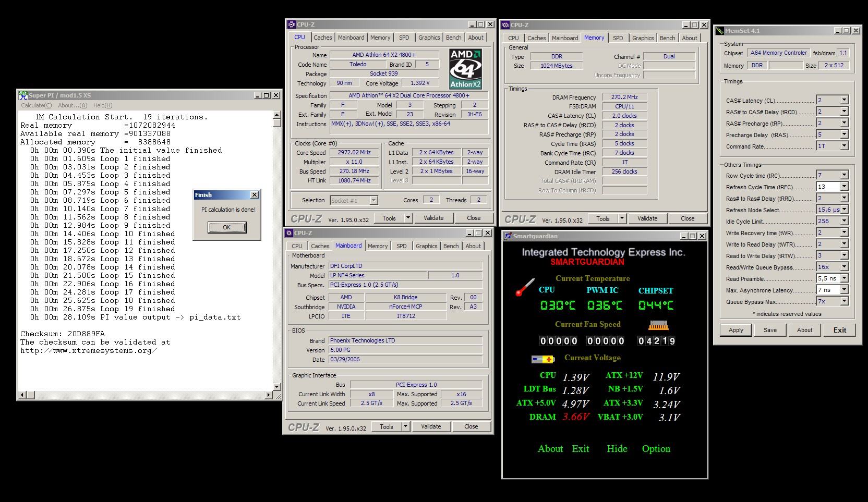The image size is (868, 502).
Task: Open Queue Bypass Max dropdown in MemSet
Action: [x=844, y=301]
